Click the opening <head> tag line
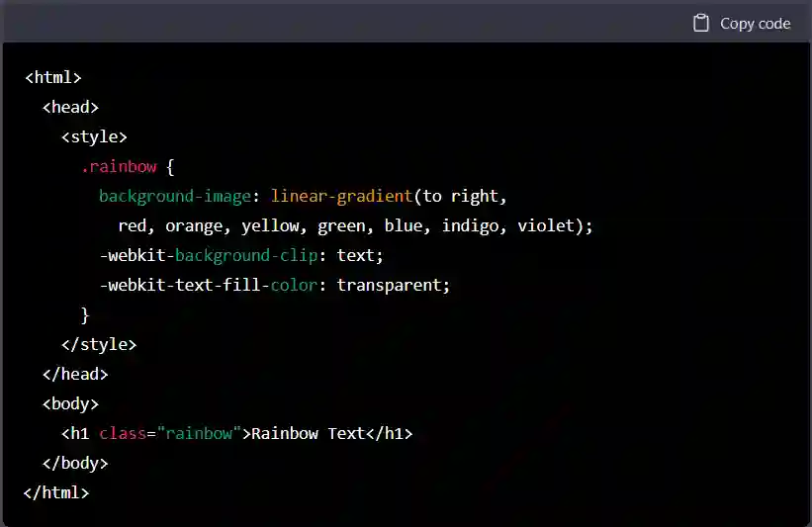The height and width of the screenshot is (527, 812). (x=70, y=107)
